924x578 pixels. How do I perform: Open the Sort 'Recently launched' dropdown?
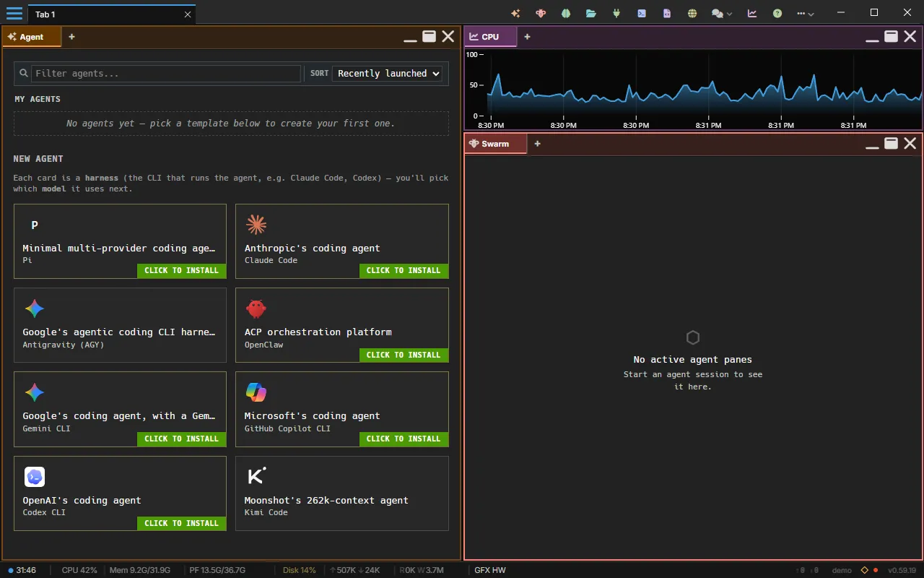click(x=387, y=74)
